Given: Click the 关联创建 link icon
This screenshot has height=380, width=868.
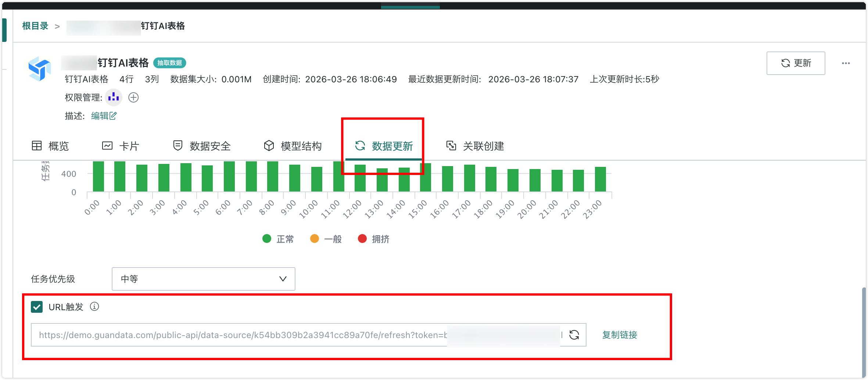Looking at the screenshot, I should pyautogui.click(x=452, y=146).
